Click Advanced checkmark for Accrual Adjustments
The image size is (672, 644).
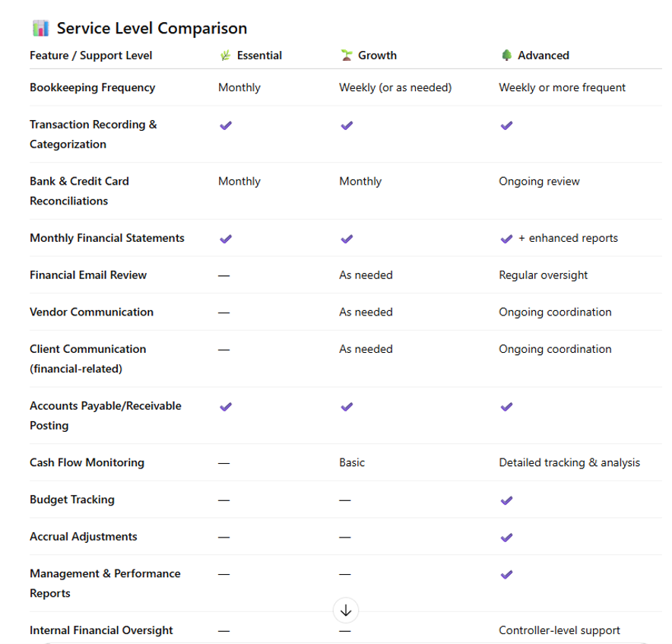coord(506,538)
